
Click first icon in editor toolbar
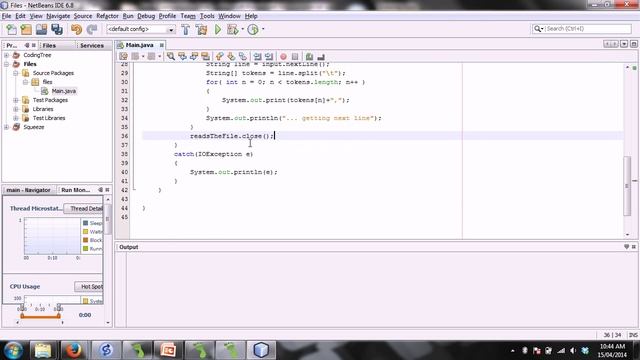(123, 56)
